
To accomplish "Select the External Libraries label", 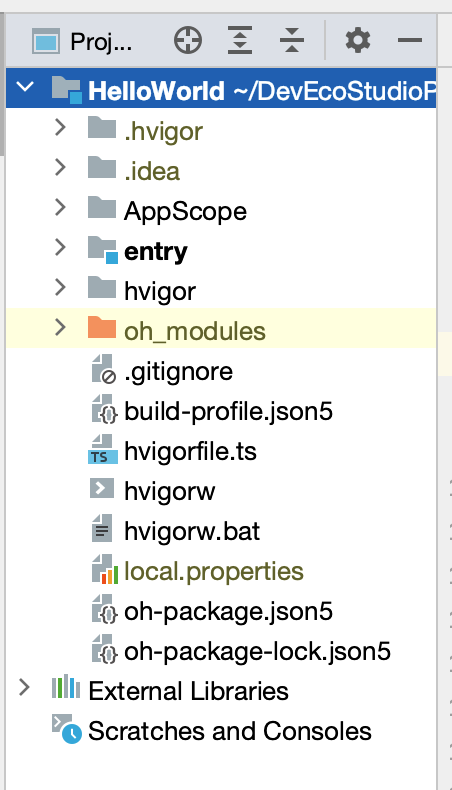I will coord(188,691).
